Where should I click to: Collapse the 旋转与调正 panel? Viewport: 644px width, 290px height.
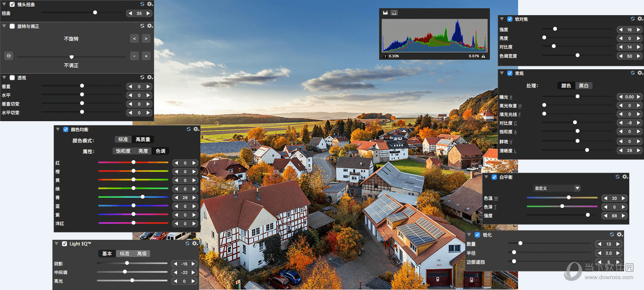[4, 26]
